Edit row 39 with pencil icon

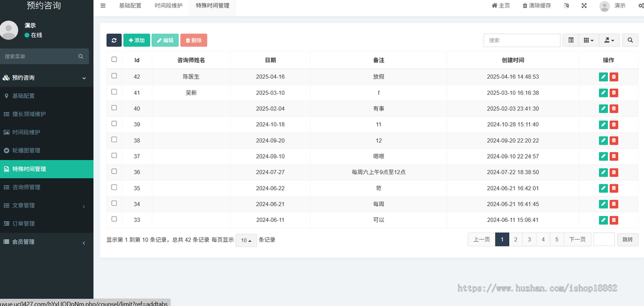click(x=603, y=124)
